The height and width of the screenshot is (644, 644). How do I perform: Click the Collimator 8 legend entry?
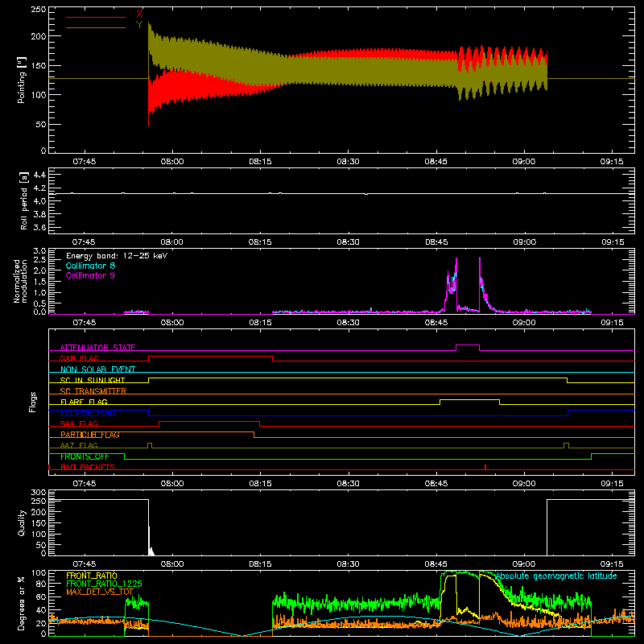point(90,266)
